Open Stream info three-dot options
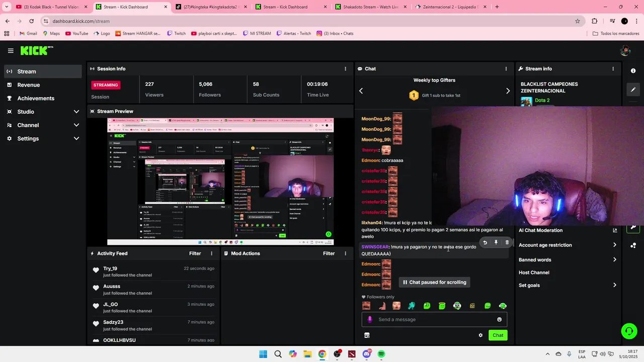 coord(613,69)
